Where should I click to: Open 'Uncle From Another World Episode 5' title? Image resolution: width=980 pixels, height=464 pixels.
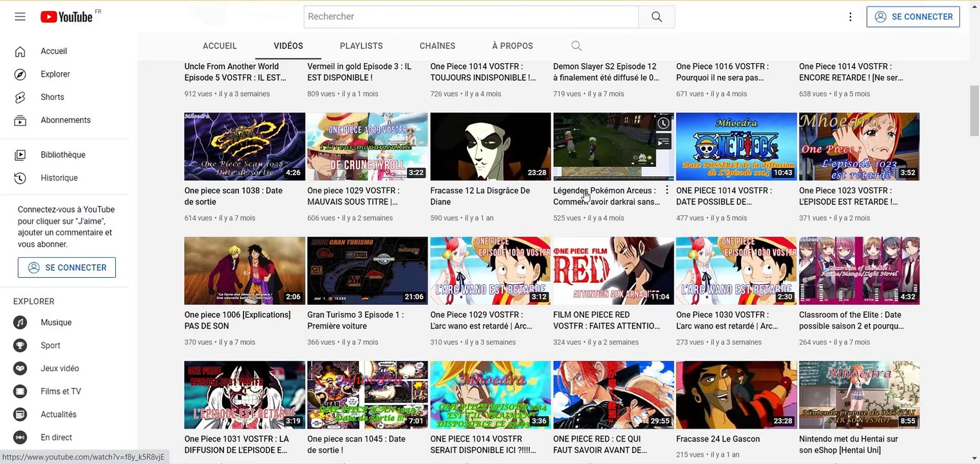tap(236, 72)
